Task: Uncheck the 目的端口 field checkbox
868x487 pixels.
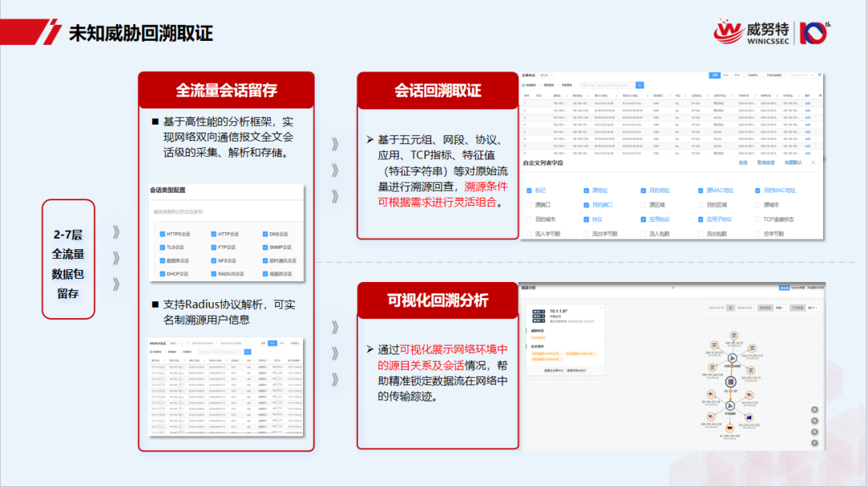Action: [586, 205]
